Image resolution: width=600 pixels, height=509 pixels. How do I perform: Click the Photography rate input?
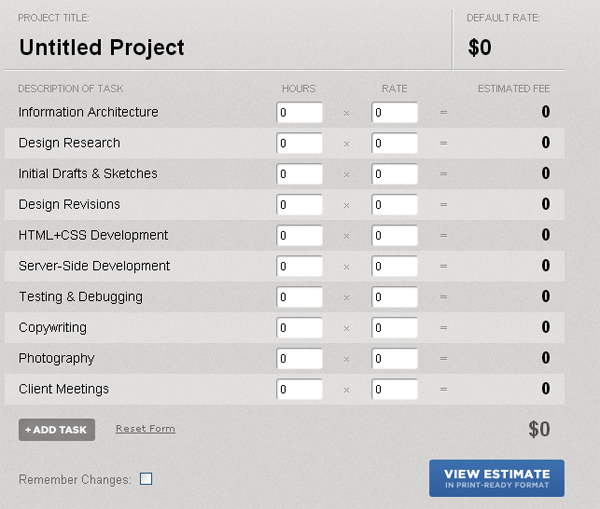(394, 359)
